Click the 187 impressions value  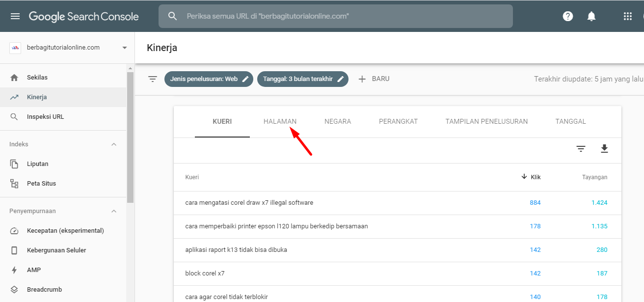602,274
